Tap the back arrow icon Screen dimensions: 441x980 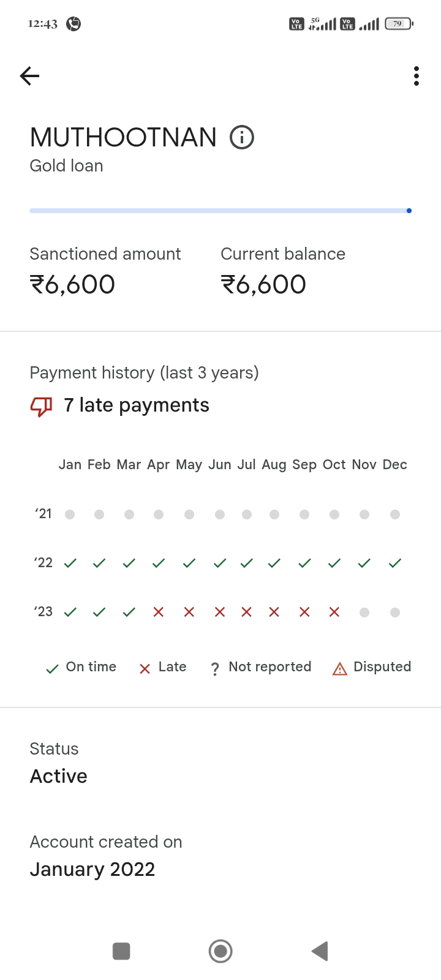(x=29, y=76)
